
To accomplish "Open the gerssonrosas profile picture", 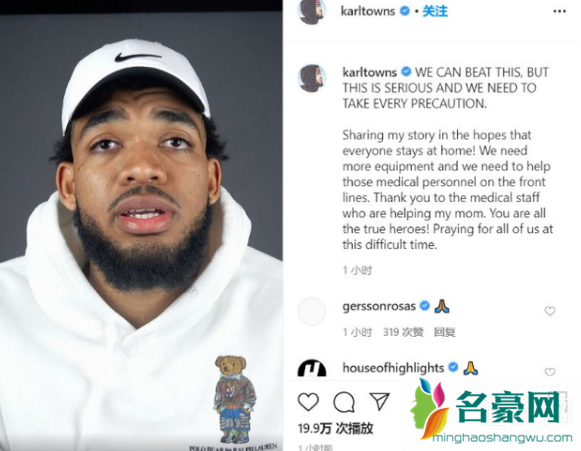I will click(x=312, y=311).
